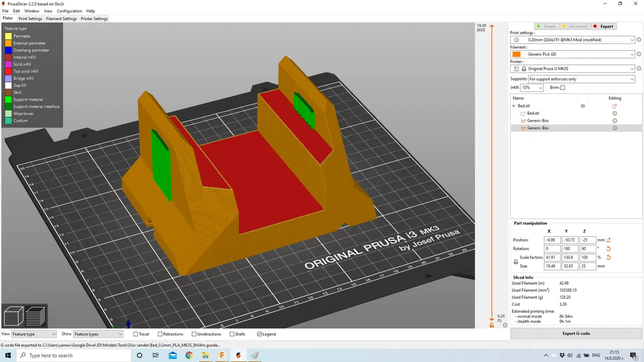Open Fusion 360 orange F taskbar icon
The width and height of the screenshot is (644, 362).
222,356
